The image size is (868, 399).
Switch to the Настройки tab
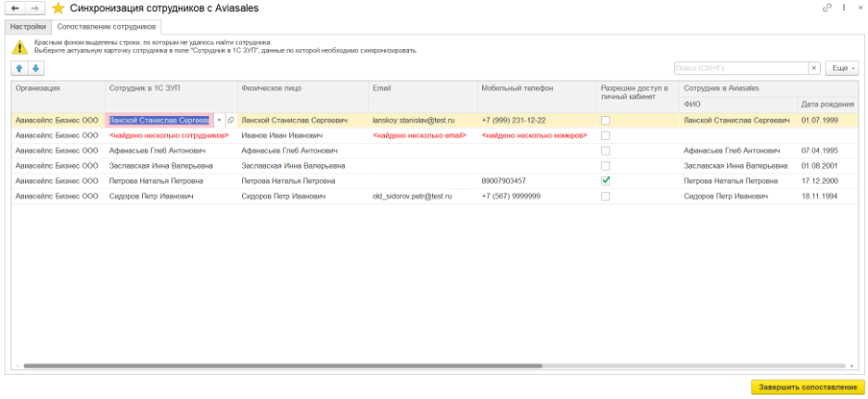[27, 27]
